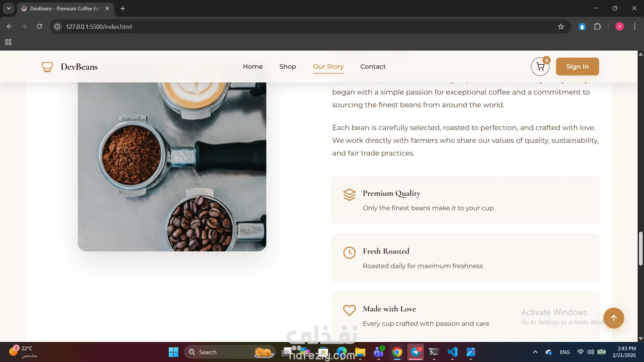The image size is (644, 362).
Task: Reload the page
Action: pyautogui.click(x=39, y=26)
